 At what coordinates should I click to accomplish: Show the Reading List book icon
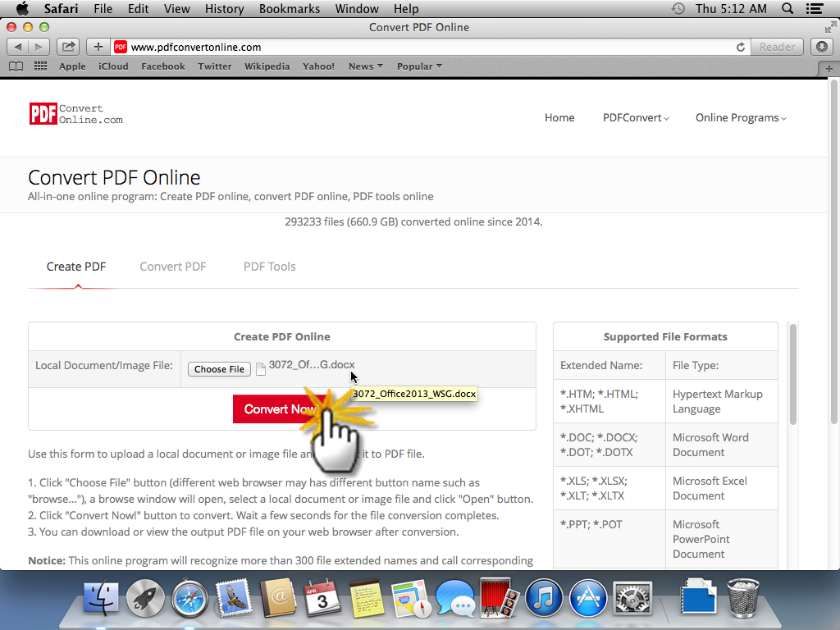[16, 66]
